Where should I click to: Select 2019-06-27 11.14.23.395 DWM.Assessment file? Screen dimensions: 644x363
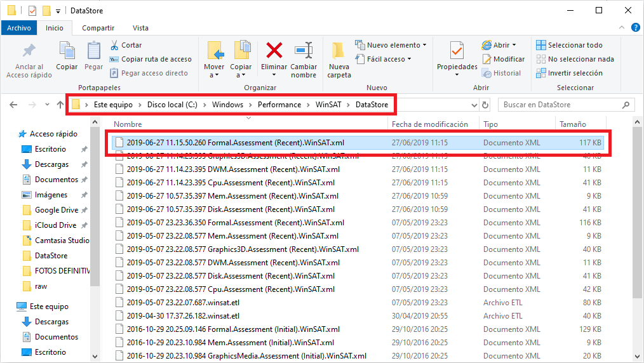pyautogui.click(x=233, y=169)
